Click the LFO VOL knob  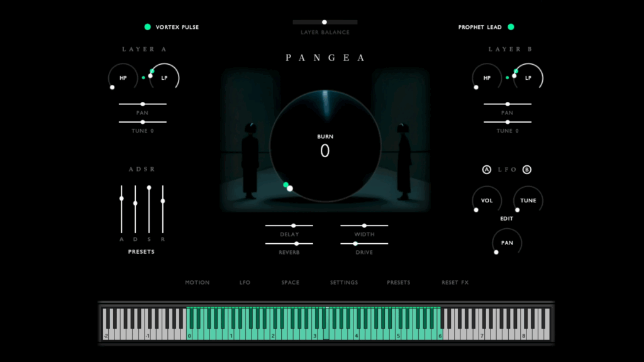[x=487, y=200]
